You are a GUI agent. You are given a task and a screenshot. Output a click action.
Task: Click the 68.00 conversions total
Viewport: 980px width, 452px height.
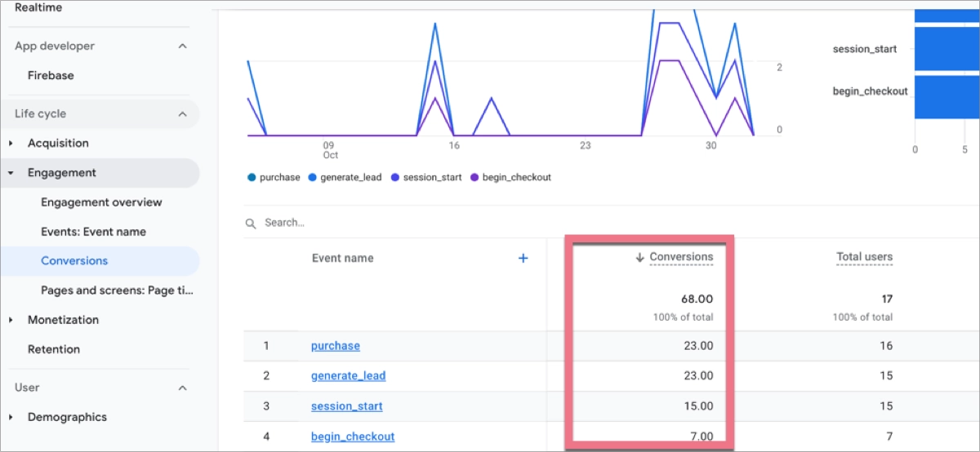point(697,299)
